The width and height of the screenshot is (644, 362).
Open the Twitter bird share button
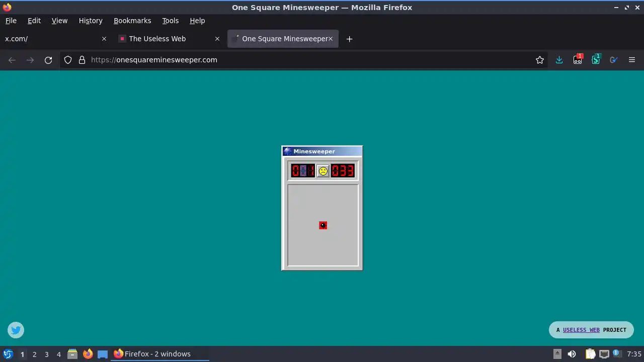[x=16, y=330]
